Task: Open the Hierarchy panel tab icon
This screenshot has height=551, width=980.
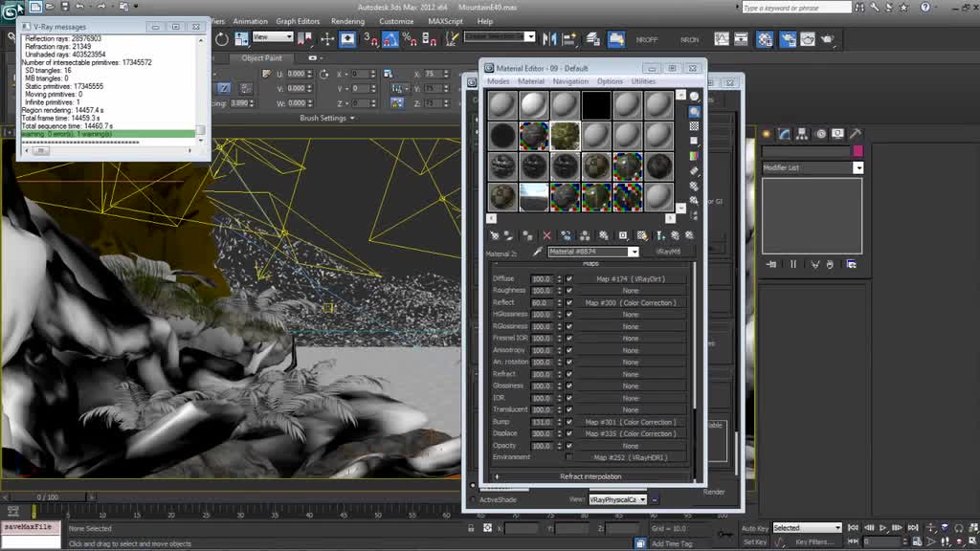Action: [x=802, y=134]
